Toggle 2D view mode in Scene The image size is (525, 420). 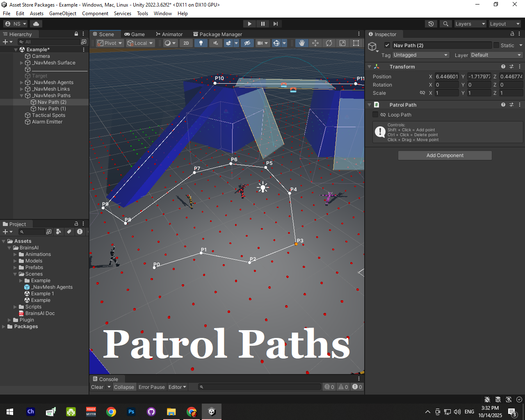point(186,43)
